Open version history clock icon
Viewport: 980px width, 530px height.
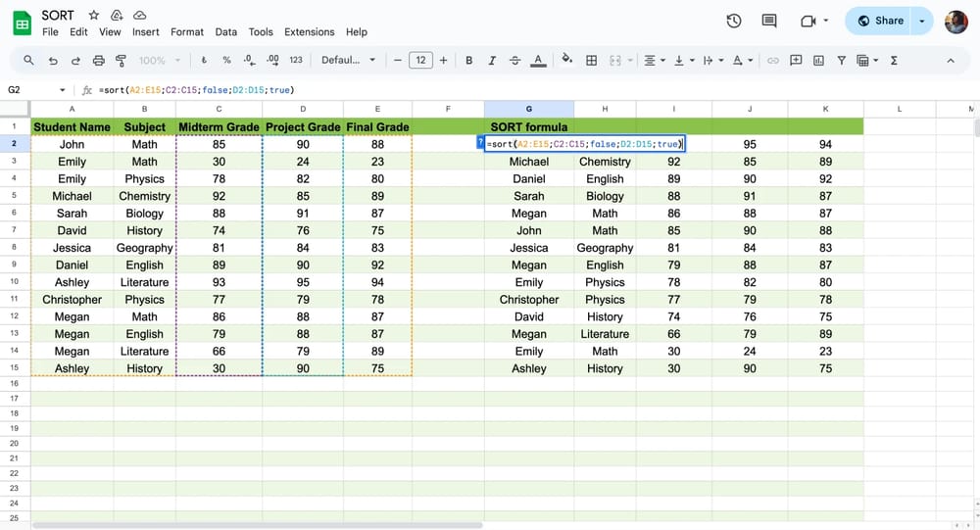(x=734, y=21)
